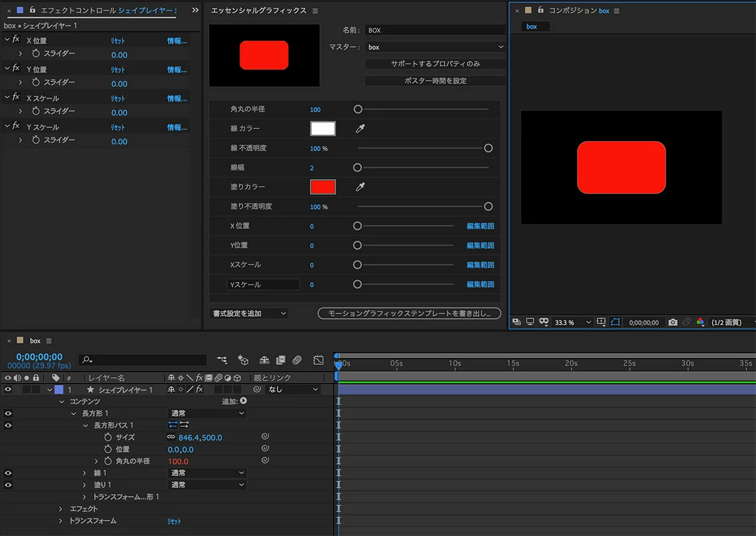Expand the トランスフォーム group in timeline
Screen dimensions: 756x536
(x=61, y=520)
